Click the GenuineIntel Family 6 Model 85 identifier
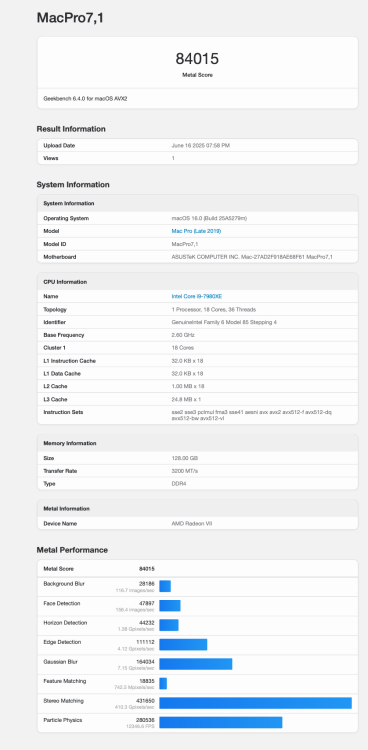Image resolution: width=368 pixels, height=750 pixels. tap(224, 322)
